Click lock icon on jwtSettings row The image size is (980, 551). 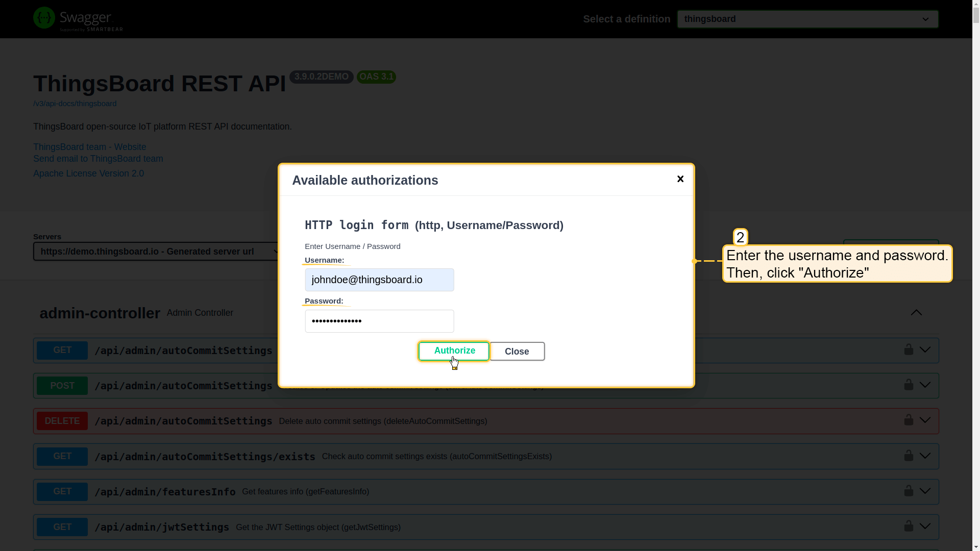pos(909,526)
